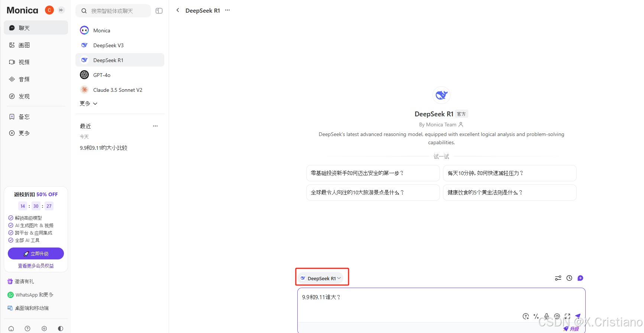Select the Monica bot in the list
This screenshot has width=644, height=333.
[x=120, y=30]
